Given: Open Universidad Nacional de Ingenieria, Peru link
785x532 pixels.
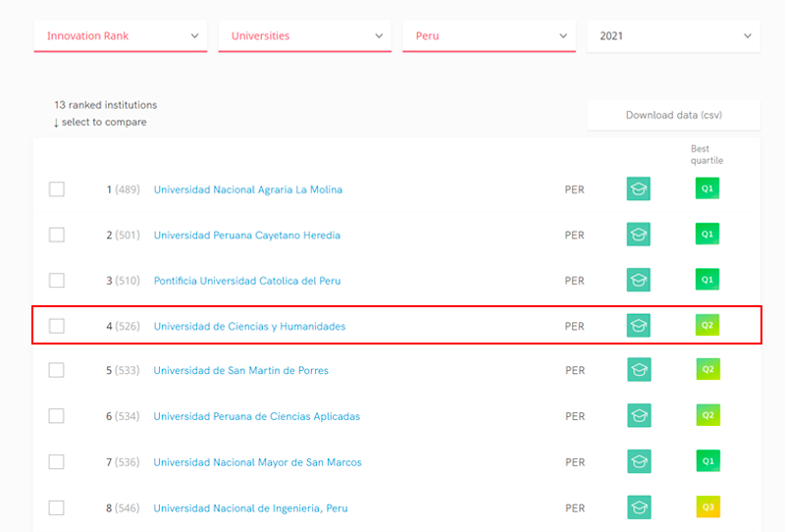Looking at the screenshot, I should pos(250,508).
